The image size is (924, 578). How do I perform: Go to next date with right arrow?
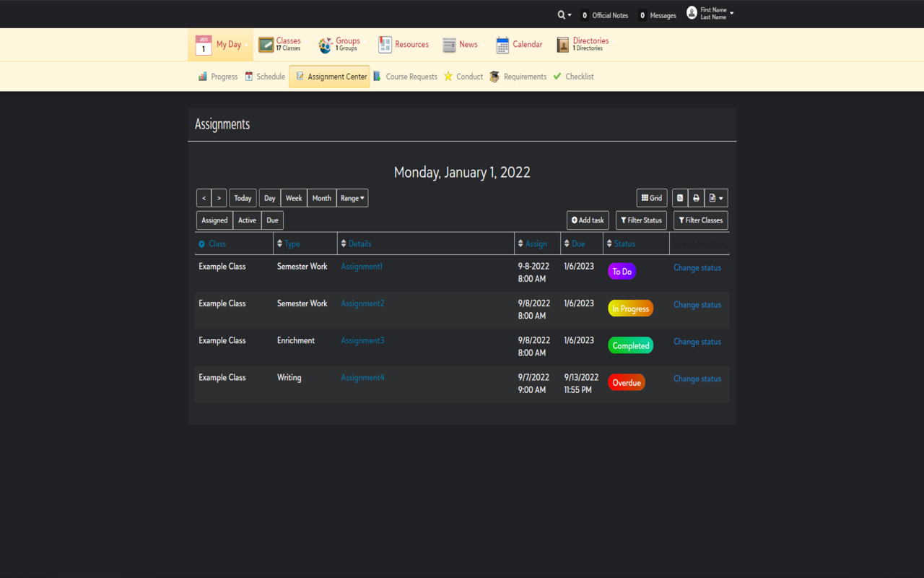(219, 198)
